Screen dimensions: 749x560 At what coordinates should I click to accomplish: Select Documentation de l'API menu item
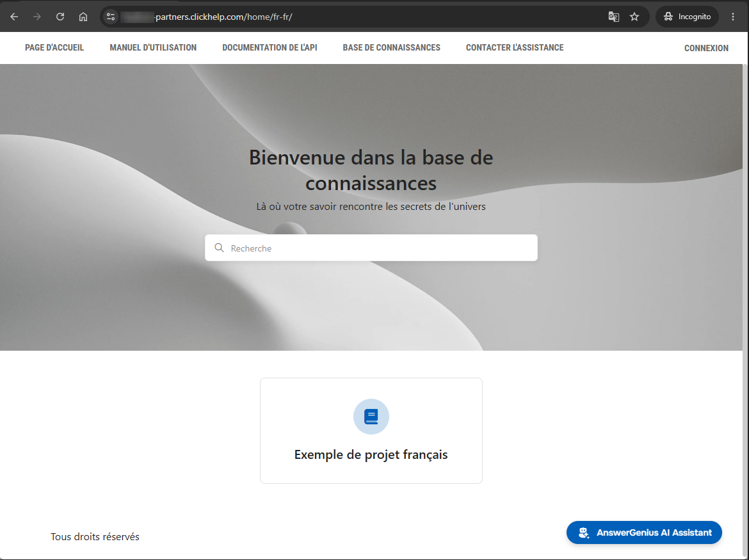click(270, 48)
